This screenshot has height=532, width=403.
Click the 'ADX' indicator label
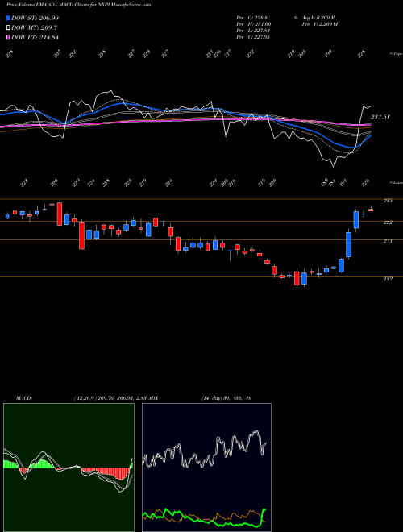tap(153, 398)
